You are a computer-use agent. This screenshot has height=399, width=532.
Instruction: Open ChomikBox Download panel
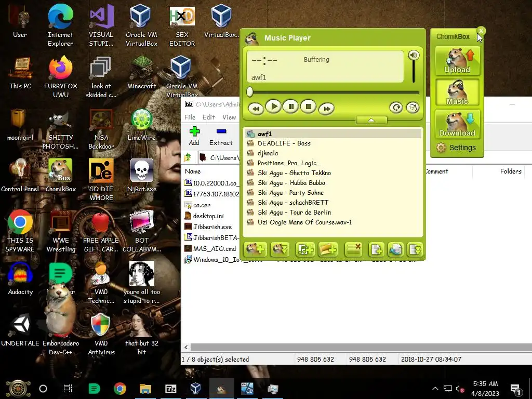click(457, 124)
